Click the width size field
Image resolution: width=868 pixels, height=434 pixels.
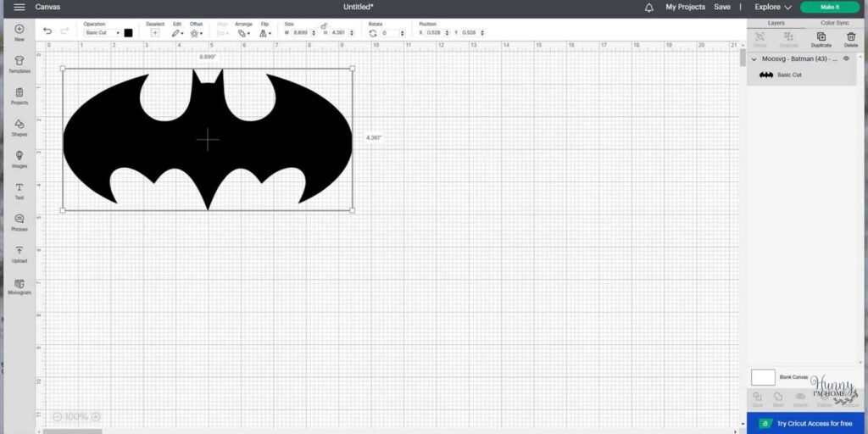pos(301,33)
